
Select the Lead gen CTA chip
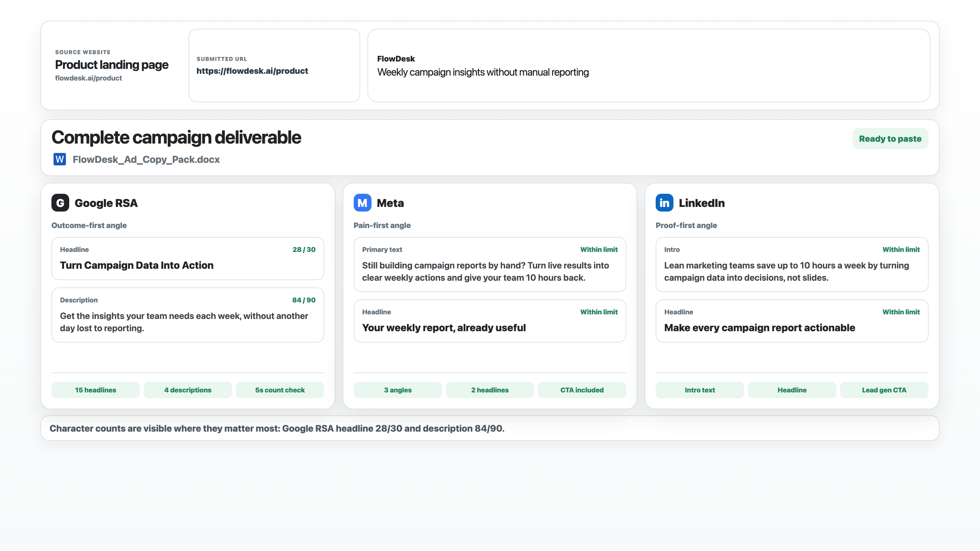[x=884, y=390]
